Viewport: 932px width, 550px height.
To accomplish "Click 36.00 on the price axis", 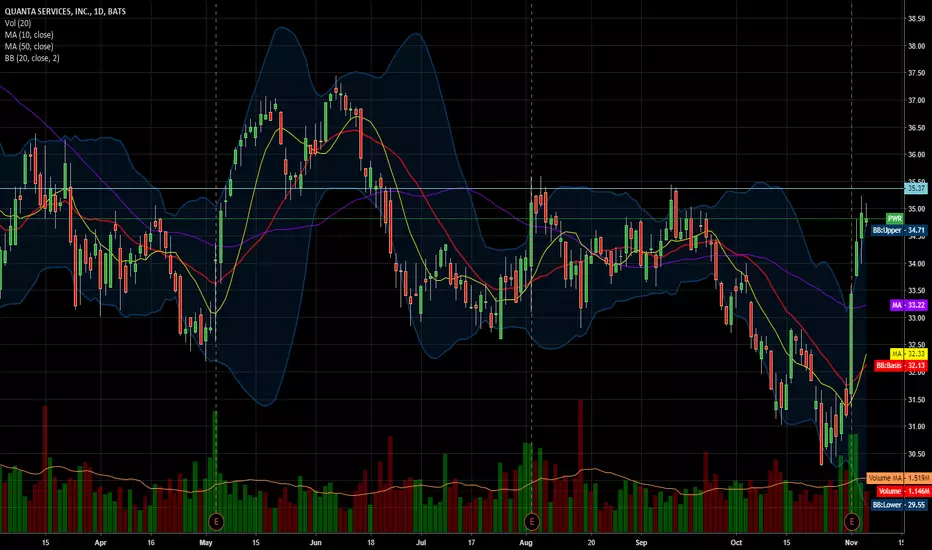I will click(x=916, y=155).
